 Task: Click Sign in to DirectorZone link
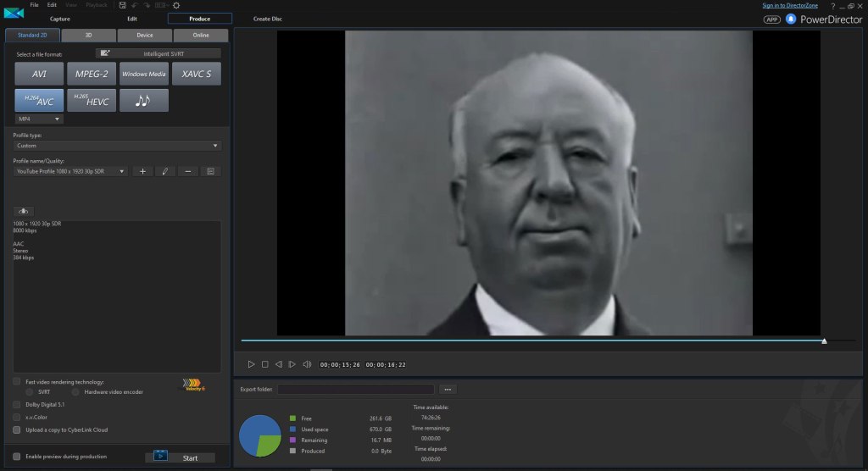(x=792, y=5)
